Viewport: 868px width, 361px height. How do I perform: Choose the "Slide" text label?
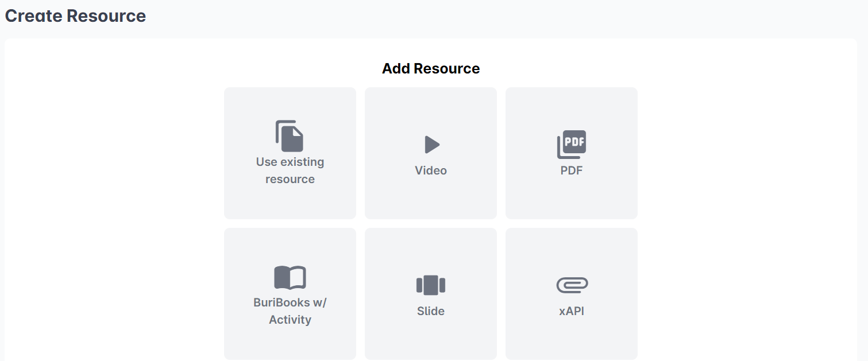pos(431,311)
